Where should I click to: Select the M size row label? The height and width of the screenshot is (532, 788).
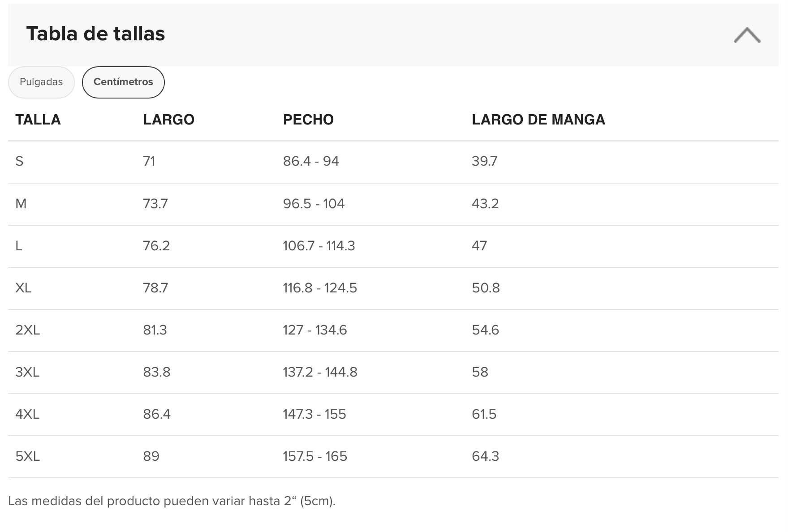21,204
